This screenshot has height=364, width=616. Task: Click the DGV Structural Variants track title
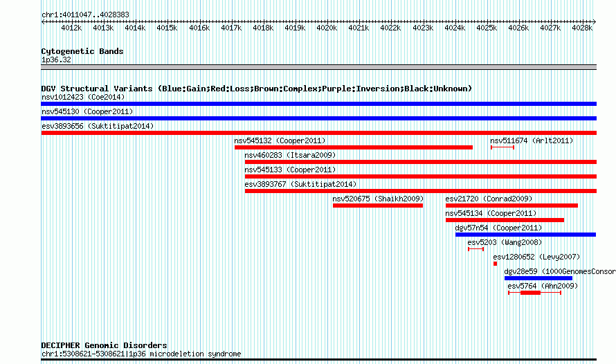257,89
